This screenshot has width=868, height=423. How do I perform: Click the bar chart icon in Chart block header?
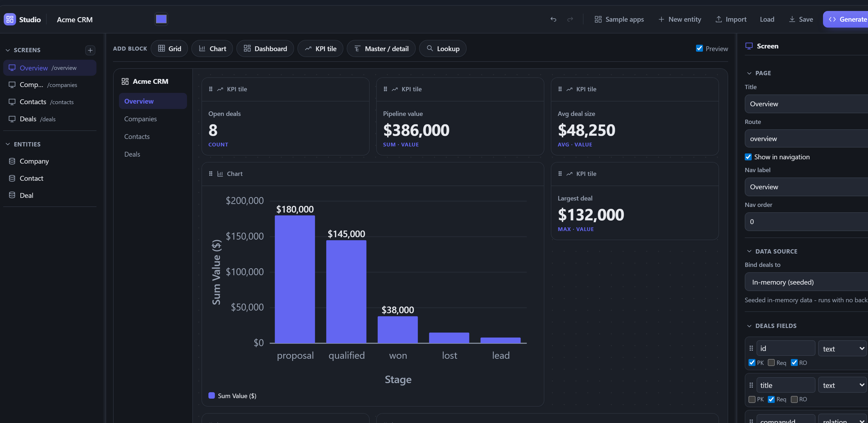point(220,173)
